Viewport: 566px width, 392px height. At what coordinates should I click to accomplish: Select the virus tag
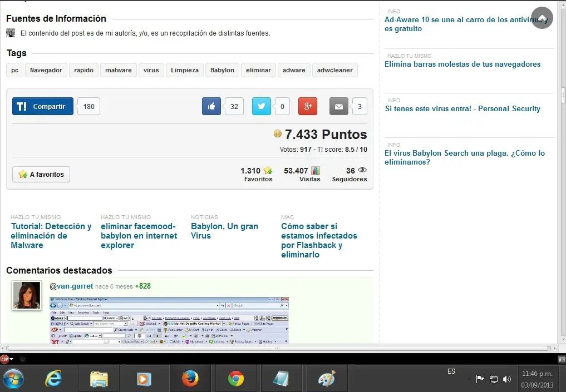click(151, 70)
